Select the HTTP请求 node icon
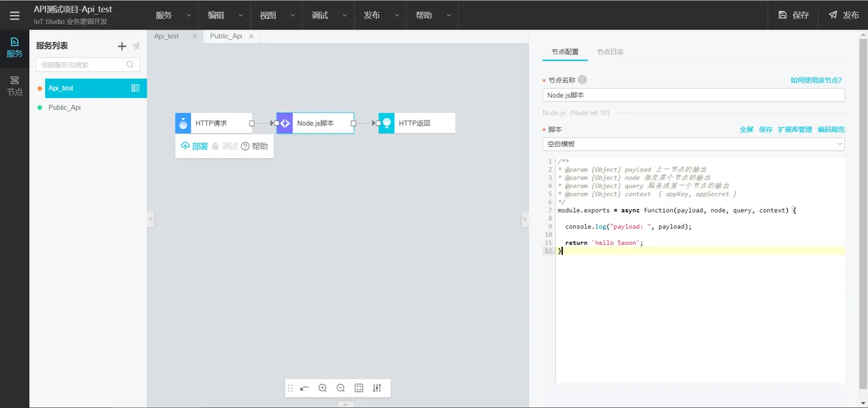 [183, 123]
